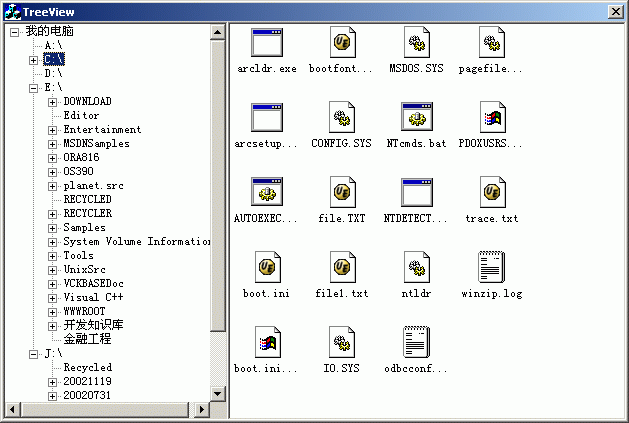Image resolution: width=629 pixels, height=423 pixels.
Task: Select the NTDETECT file icon
Action: 417,192
